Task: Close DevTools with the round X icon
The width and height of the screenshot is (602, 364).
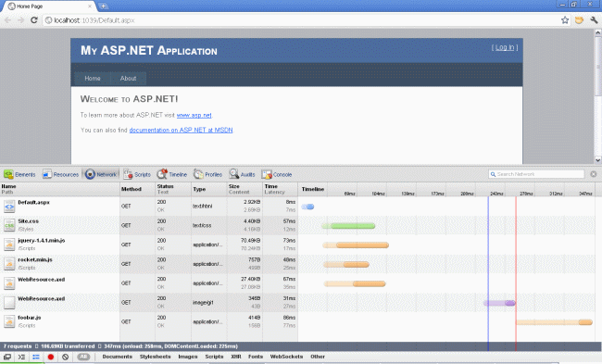Action: (593, 174)
